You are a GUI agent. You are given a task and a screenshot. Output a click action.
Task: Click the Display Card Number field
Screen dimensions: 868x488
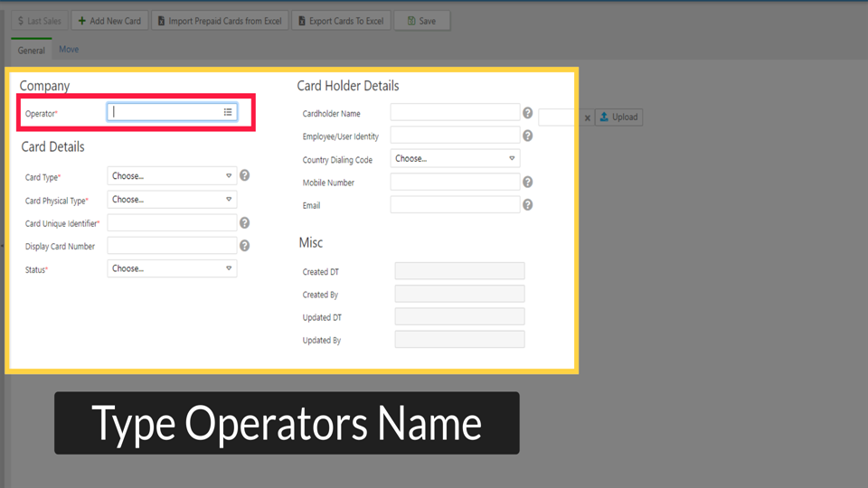tap(172, 246)
